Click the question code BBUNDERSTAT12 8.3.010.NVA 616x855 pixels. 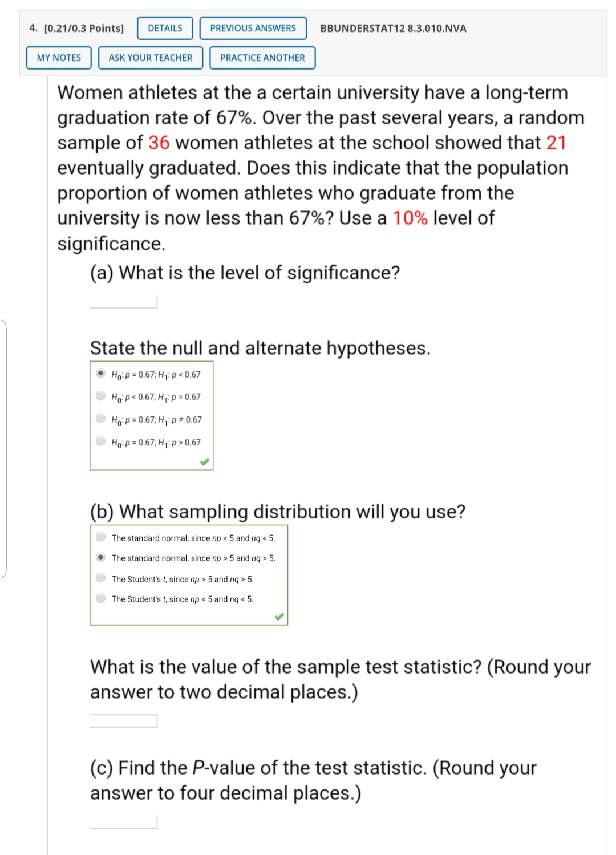(393, 29)
